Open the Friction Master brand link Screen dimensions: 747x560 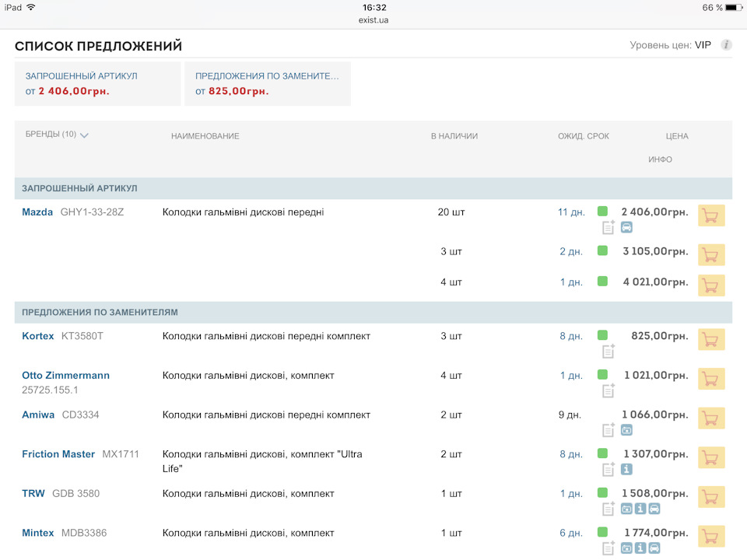click(58, 453)
